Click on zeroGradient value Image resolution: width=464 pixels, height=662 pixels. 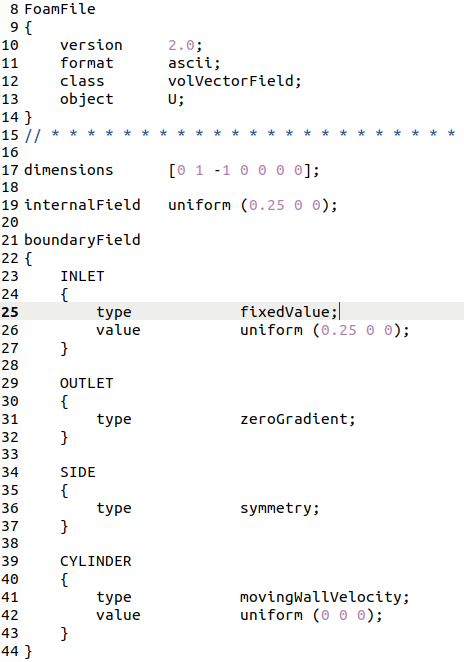tap(294, 419)
